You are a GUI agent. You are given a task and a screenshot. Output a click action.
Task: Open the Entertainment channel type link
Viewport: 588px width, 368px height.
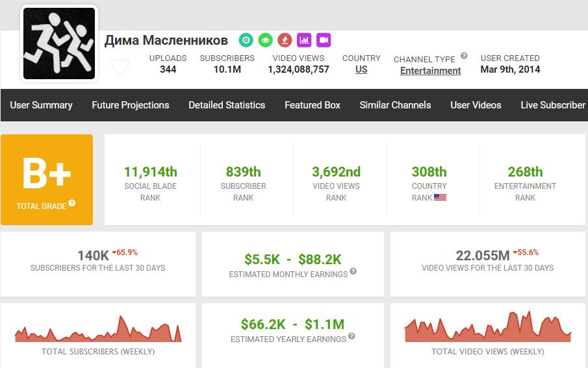431,71
